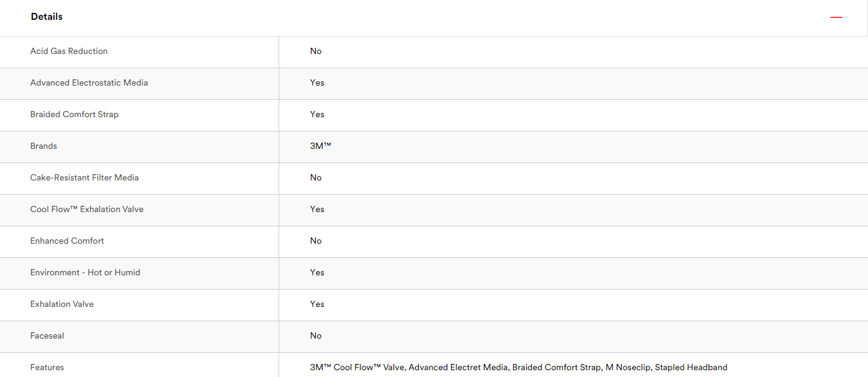Select the Acid Gas Reduction label
The width and height of the screenshot is (868, 377).
click(x=69, y=51)
